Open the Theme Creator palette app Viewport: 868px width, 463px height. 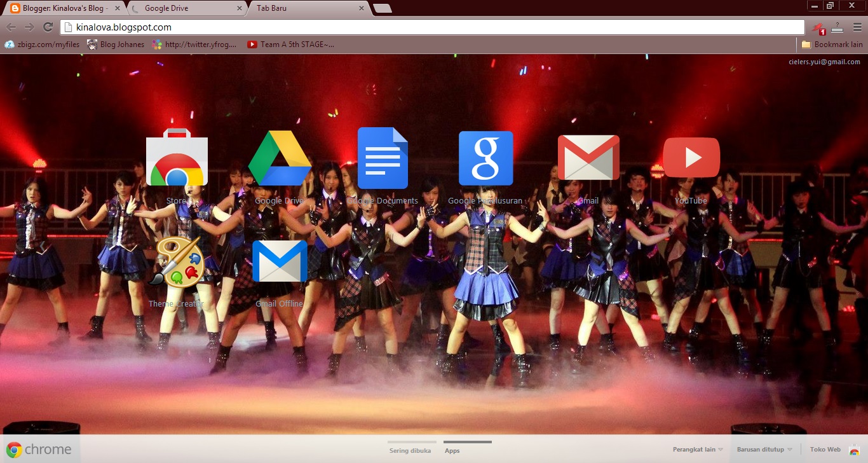tap(177, 261)
